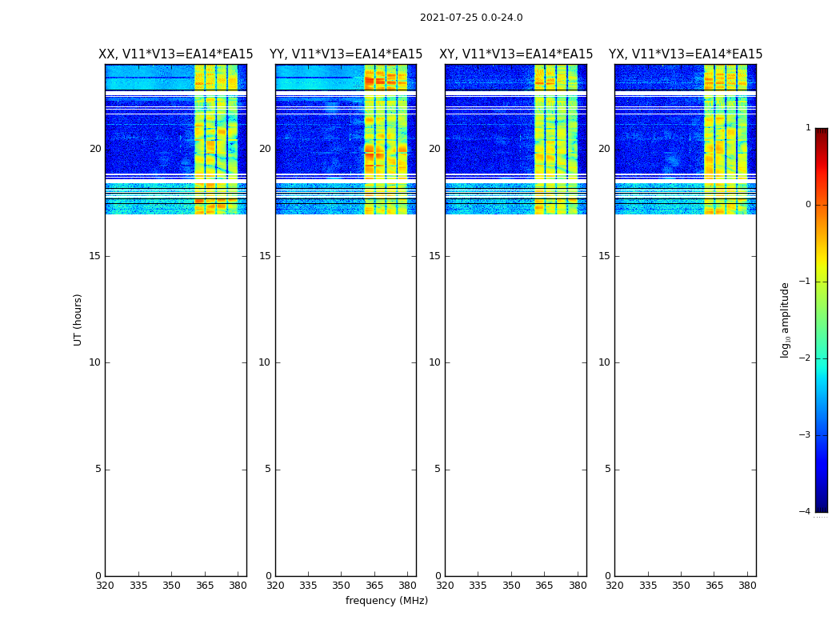This screenshot has height=640, width=840.
Task: Click the YY polarization spectrogram panel
Action: 346,320
